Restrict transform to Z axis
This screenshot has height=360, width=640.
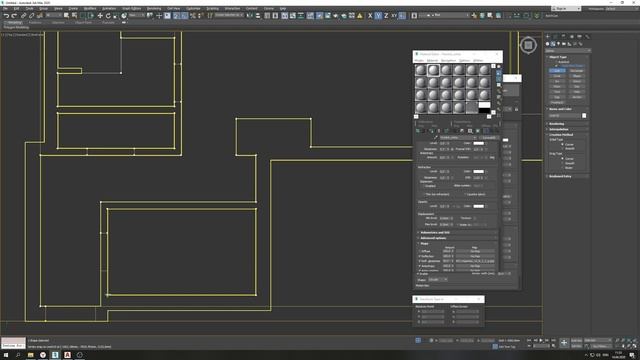[x=386, y=16]
